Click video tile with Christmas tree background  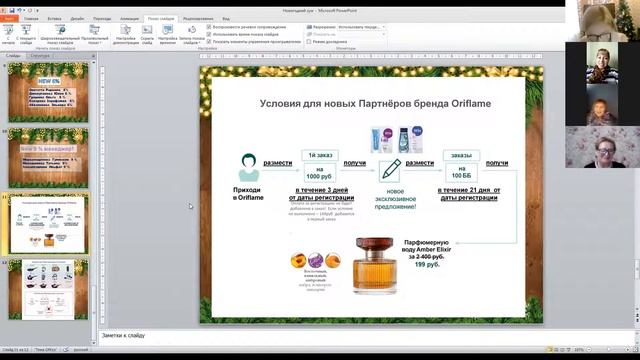[x=602, y=20]
